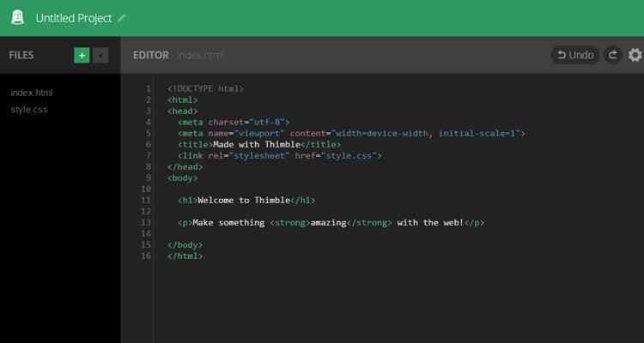Viewport: 644px width, 343px height.
Task: Click the closing </html> tag
Action: (x=185, y=256)
